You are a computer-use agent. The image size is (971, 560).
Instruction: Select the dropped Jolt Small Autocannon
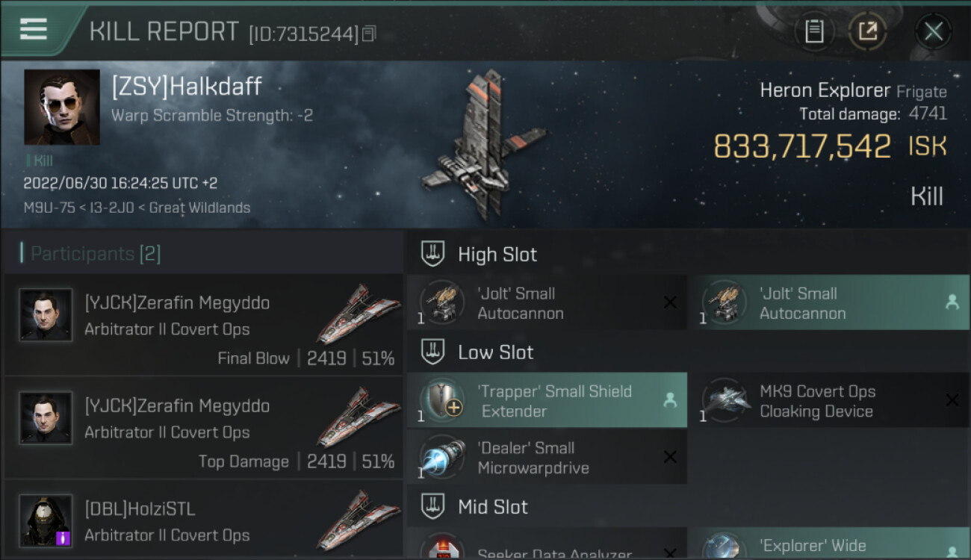click(x=829, y=303)
